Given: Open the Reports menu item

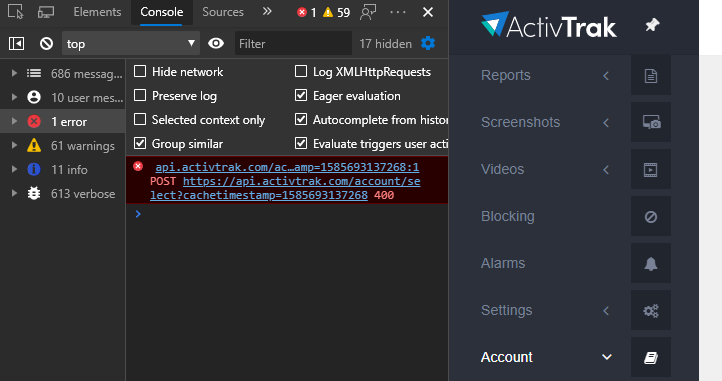Looking at the screenshot, I should 506,75.
